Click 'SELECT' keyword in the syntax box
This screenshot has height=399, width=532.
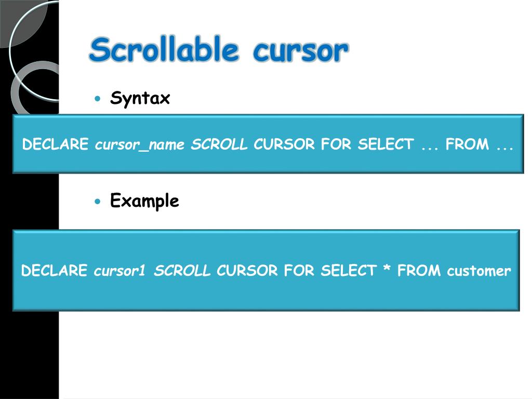386,144
